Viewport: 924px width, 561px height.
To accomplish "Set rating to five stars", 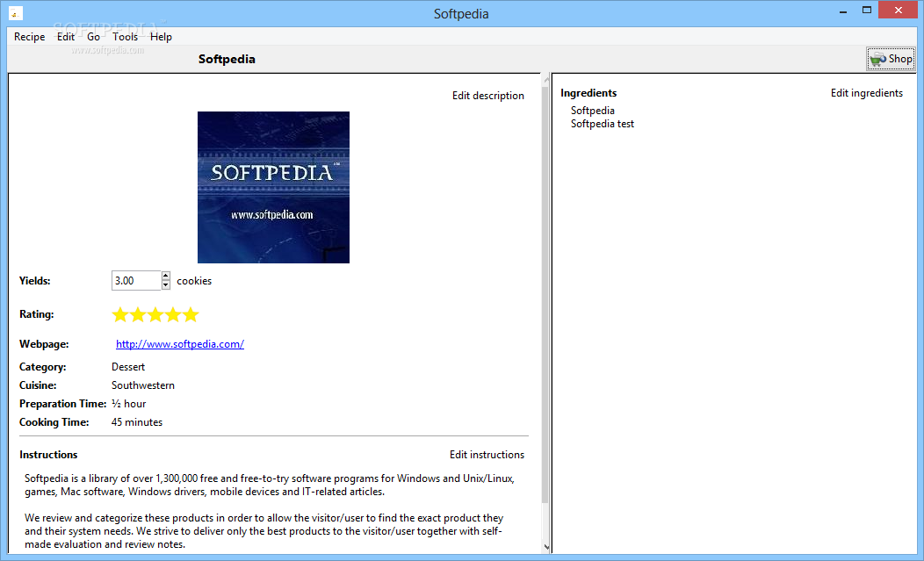I will pyautogui.click(x=191, y=314).
